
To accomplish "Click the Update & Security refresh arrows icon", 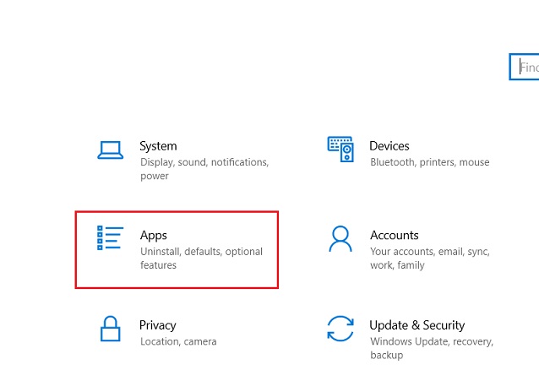I will tap(340, 329).
